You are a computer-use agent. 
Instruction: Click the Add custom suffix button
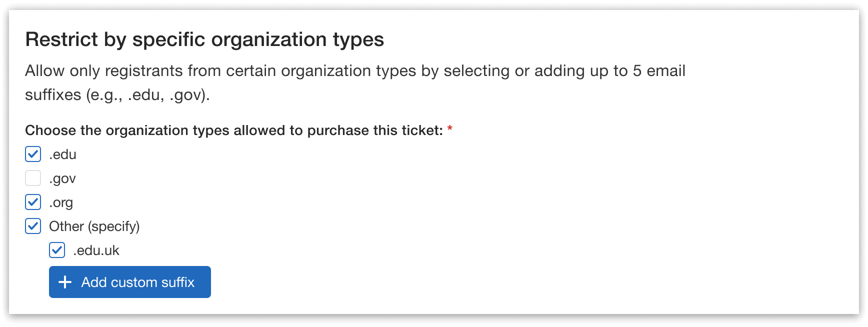pyautogui.click(x=129, y=282)
